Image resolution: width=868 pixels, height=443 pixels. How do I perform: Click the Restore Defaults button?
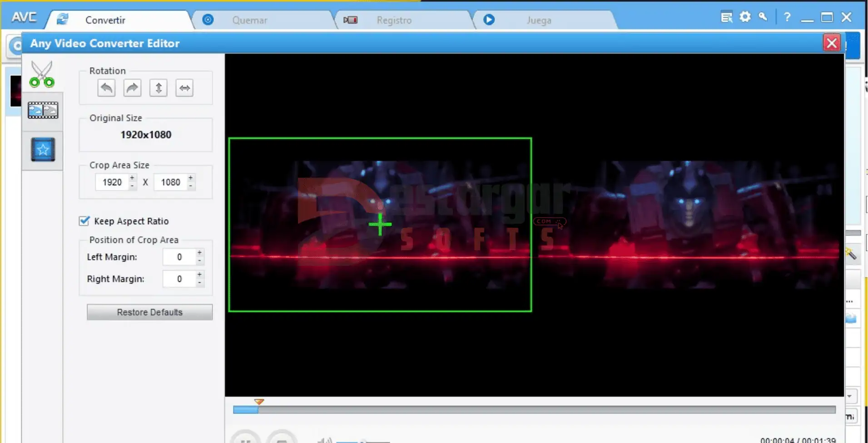point(149,312)
